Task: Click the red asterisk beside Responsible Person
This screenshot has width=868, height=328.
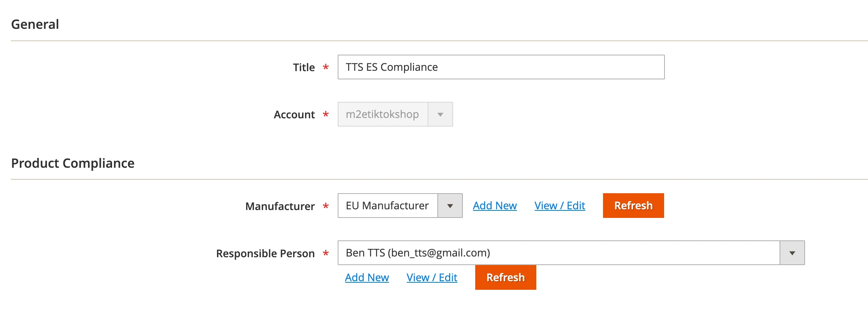Action: tap(326, 253)
